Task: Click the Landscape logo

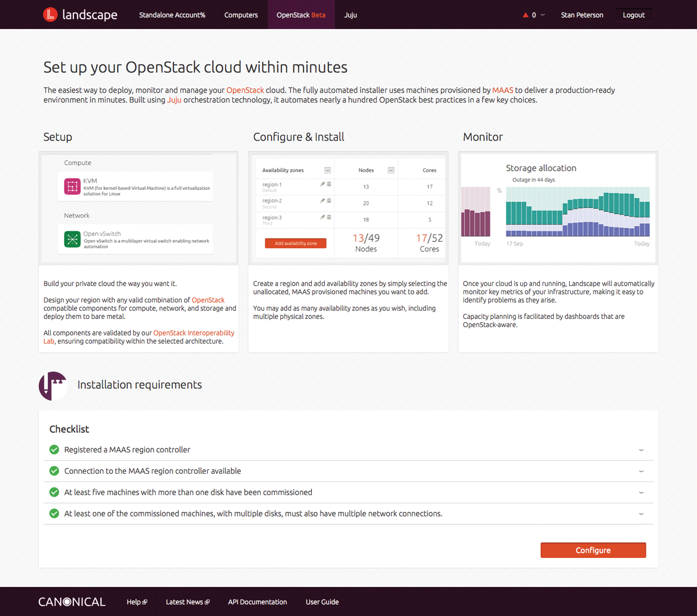Action: click(79, 14)
